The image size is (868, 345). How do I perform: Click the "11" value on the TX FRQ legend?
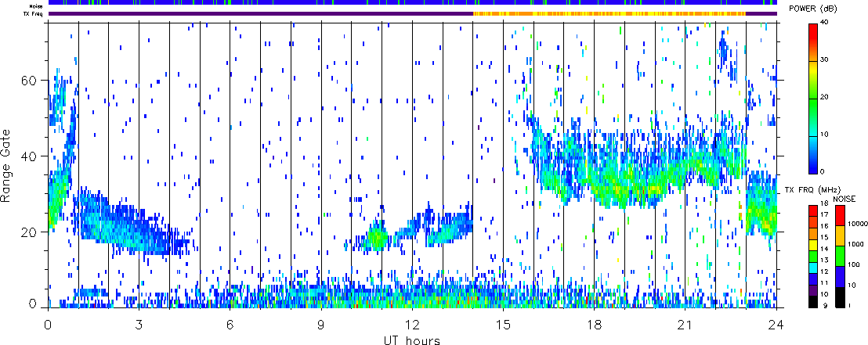pos(825,284)
